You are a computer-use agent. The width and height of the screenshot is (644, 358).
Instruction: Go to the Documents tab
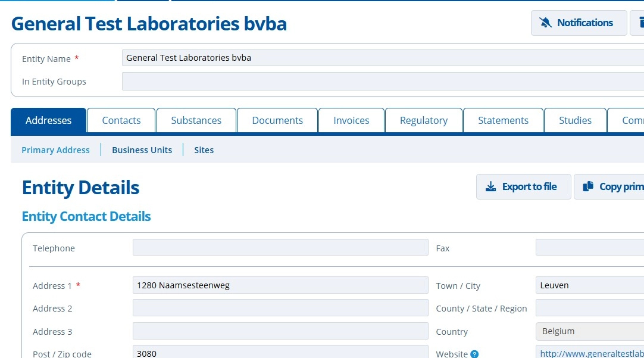pos(277,120)
